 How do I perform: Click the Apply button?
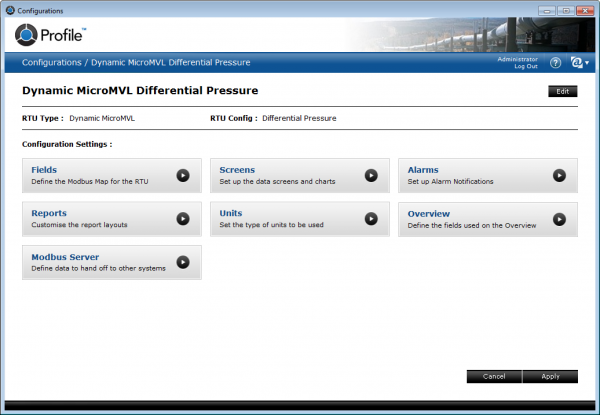[550, 376]
